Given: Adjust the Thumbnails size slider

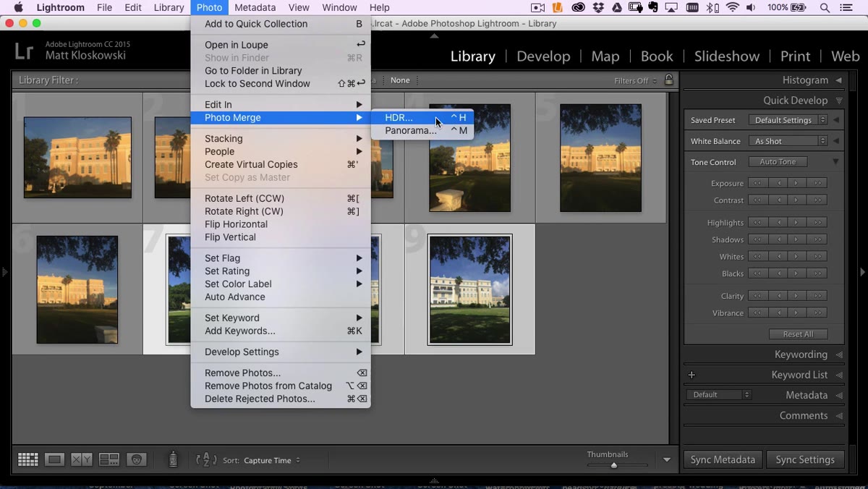Looking at the screenshot, I should tap(614, 465).
